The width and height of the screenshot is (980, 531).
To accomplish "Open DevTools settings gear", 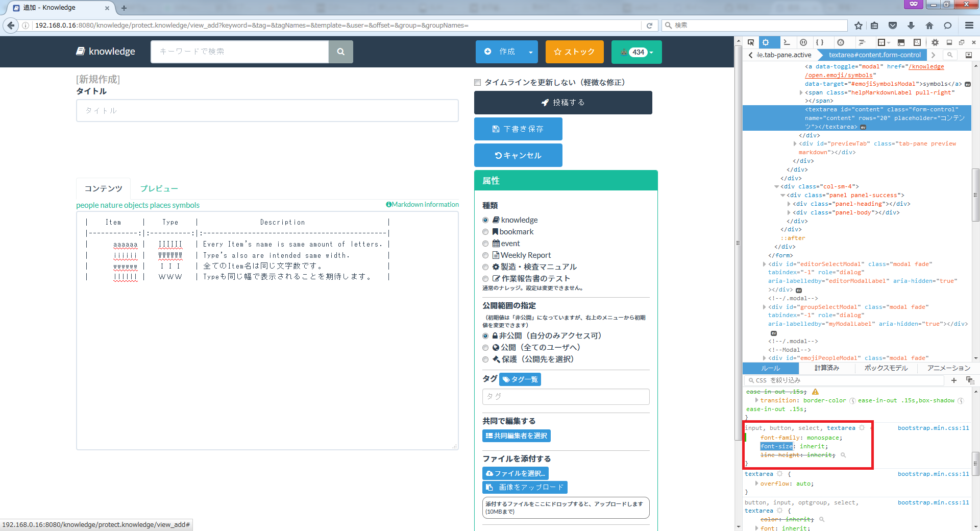I will point(935,42).
